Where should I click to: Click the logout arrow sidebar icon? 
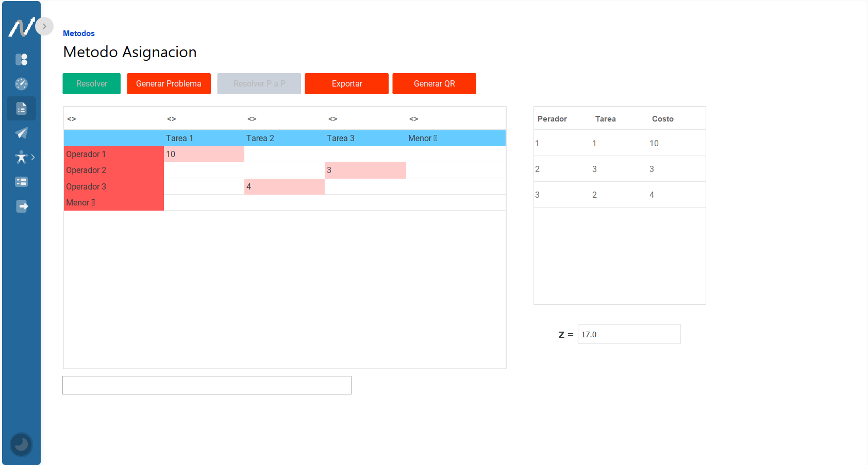[x=21, y=206]
